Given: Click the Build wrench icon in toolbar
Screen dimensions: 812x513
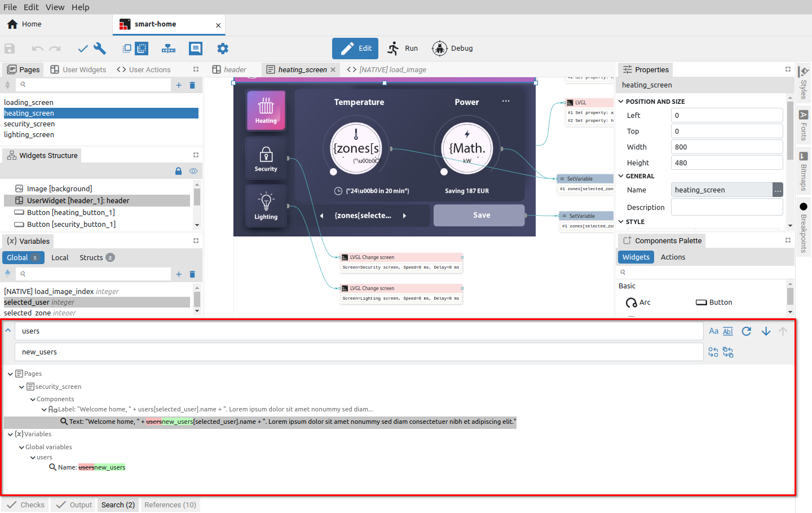Looking at the screenshot, I should tap(100, 49).
